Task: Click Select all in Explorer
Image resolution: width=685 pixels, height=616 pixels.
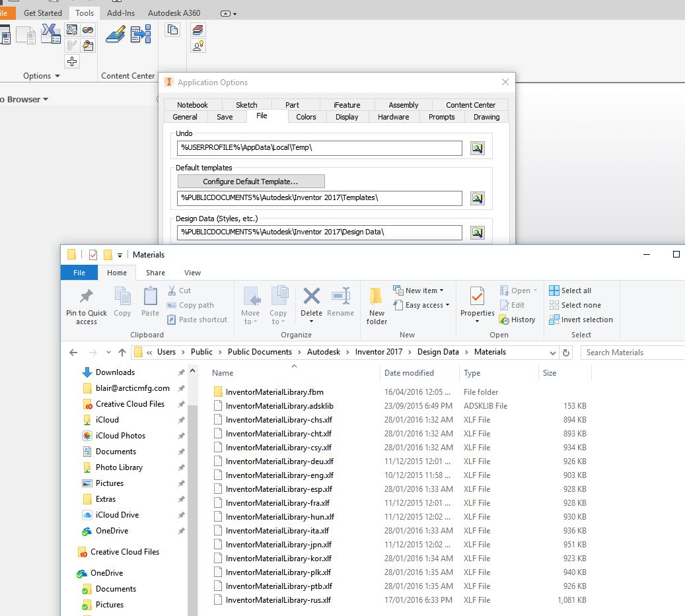Action: (570, 291)
